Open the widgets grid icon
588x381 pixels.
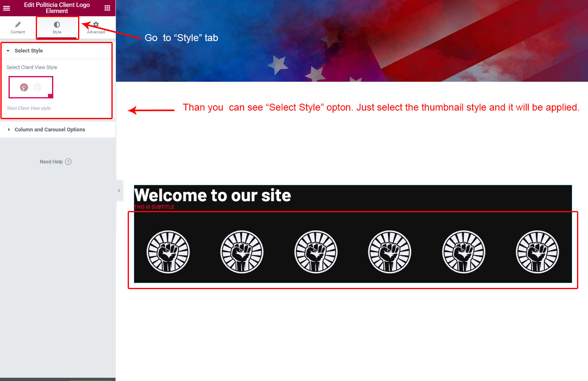(107, 8)
